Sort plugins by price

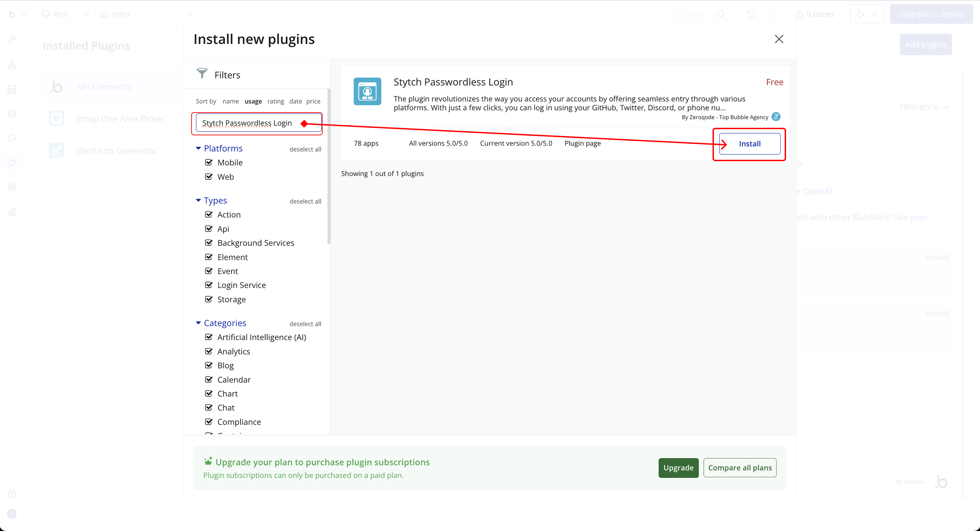[313, 101]
